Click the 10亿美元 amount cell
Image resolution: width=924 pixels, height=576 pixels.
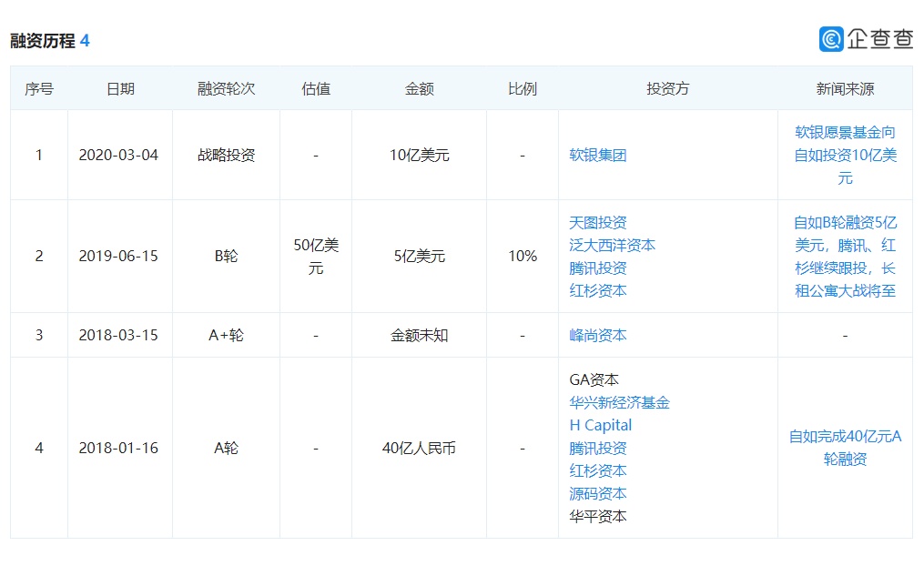tap(419, 156)
